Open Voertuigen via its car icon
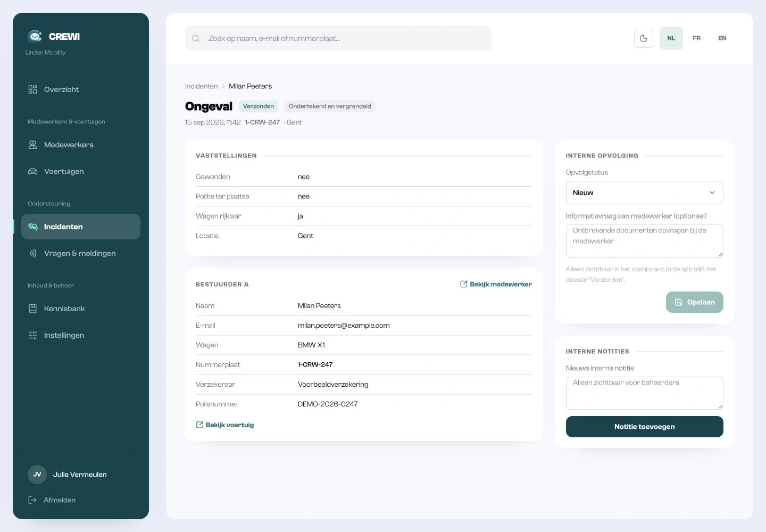The image size is (766, 532). point(33,171)
